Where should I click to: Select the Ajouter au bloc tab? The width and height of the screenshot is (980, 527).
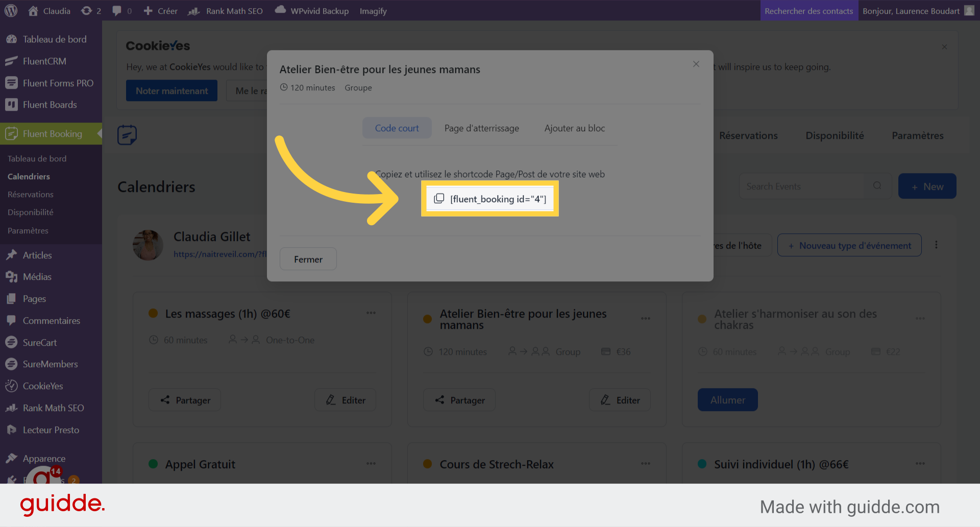click(575, 128)
